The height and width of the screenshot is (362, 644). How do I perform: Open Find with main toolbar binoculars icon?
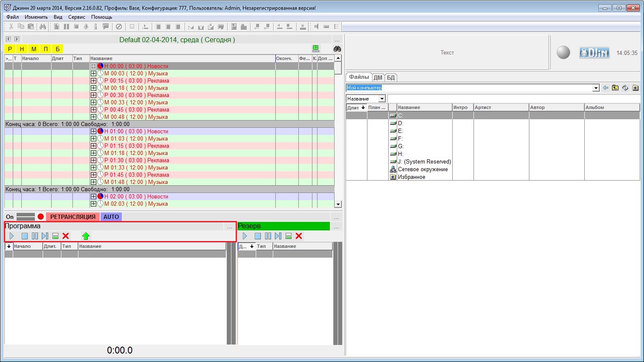point(43,26)
